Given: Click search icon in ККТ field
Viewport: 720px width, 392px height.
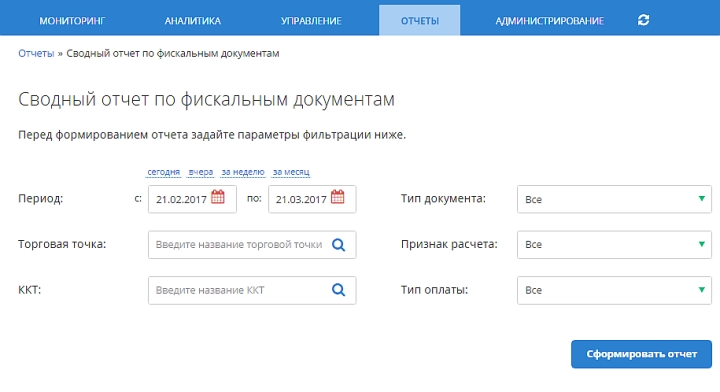Looking at the screenshot, I should 338,290.
